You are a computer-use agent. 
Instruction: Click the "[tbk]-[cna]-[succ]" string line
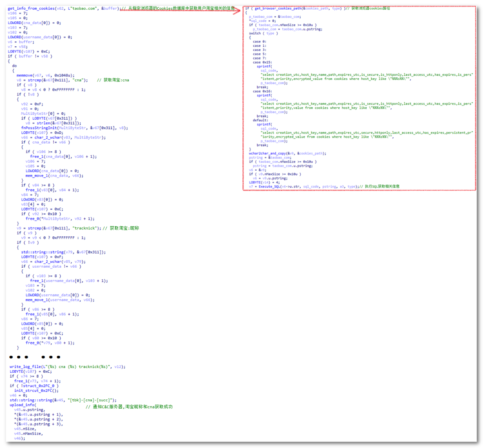pos(63,400)
